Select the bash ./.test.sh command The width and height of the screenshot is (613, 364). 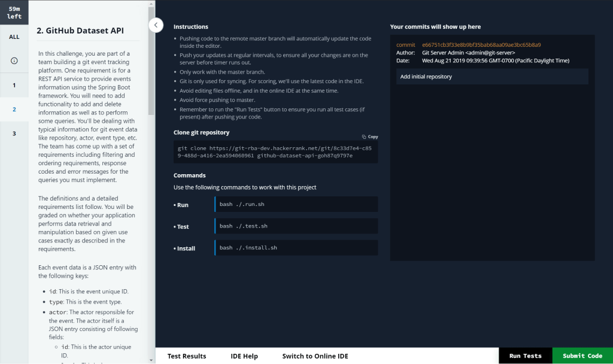(296, 226)
